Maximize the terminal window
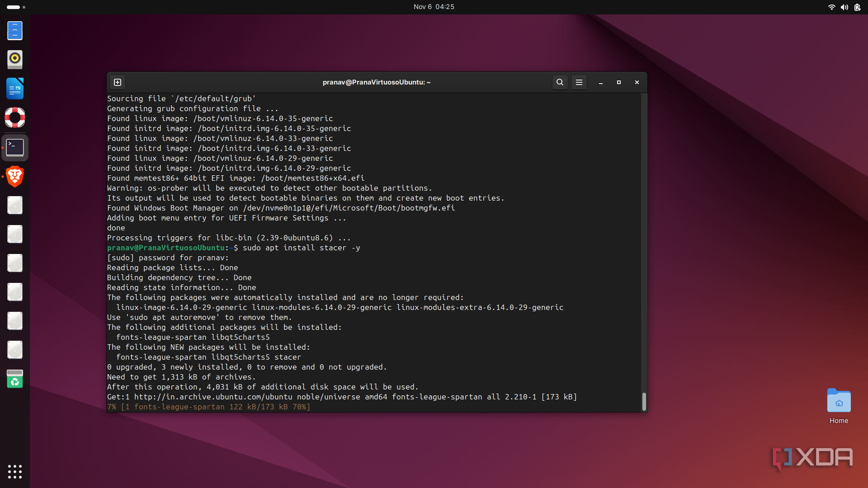 tap(619, 82)
